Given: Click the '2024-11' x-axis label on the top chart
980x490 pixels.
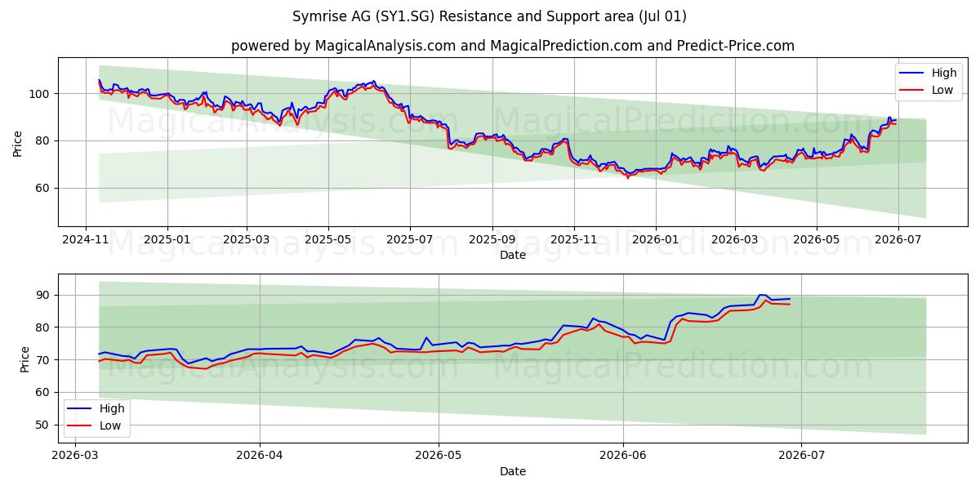Looking at the screenshot, I should [x=86, y=241].
